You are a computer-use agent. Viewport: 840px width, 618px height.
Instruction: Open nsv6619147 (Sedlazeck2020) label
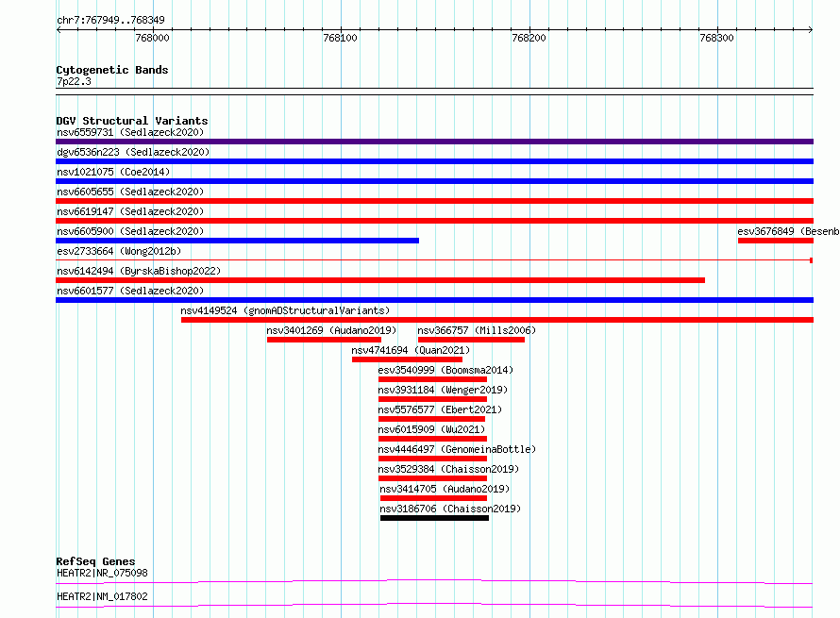click(x=130, y=211)
